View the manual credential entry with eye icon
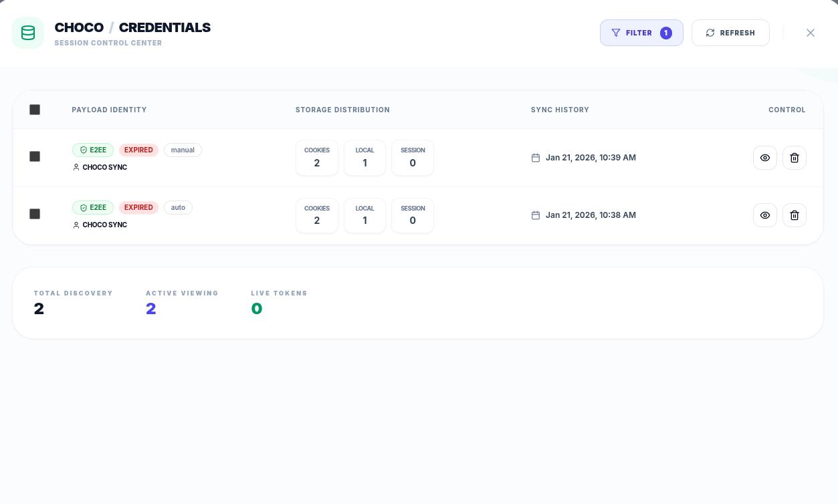Image resolution: width=838 pixels, height=504 pixels. [764, 158]
